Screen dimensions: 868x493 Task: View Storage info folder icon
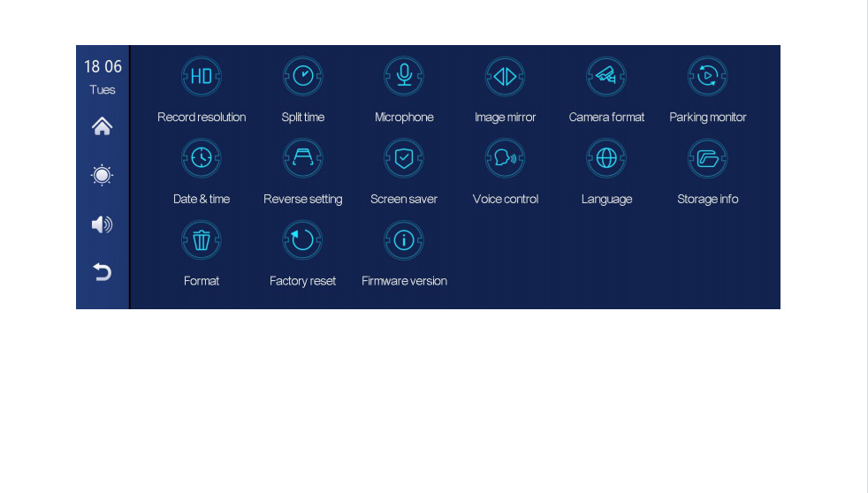coord(707,159)
